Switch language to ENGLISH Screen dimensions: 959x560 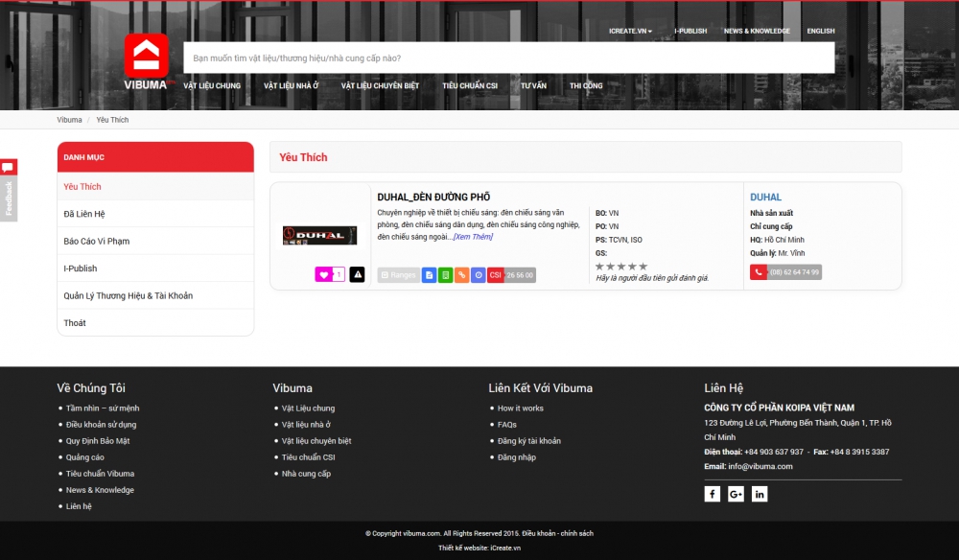tap(821, 32)
